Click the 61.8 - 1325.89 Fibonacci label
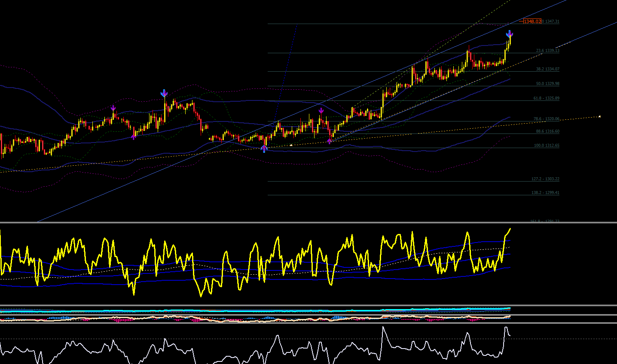 pyautogui.click(x=546, y=98)
